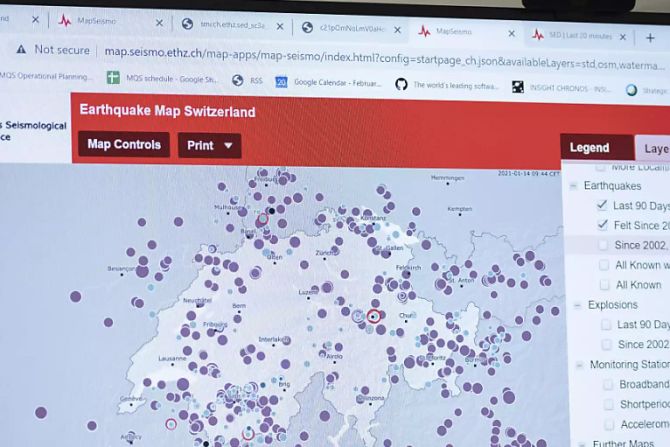
Task: Open the Google Calendar bookmark icon
Action: click(281, 82)
